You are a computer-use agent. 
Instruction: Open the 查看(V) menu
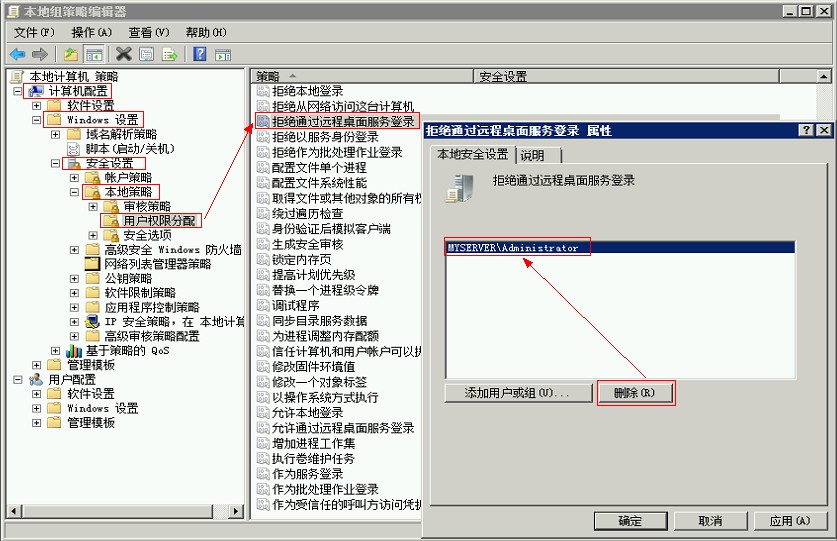click(148, 32)
